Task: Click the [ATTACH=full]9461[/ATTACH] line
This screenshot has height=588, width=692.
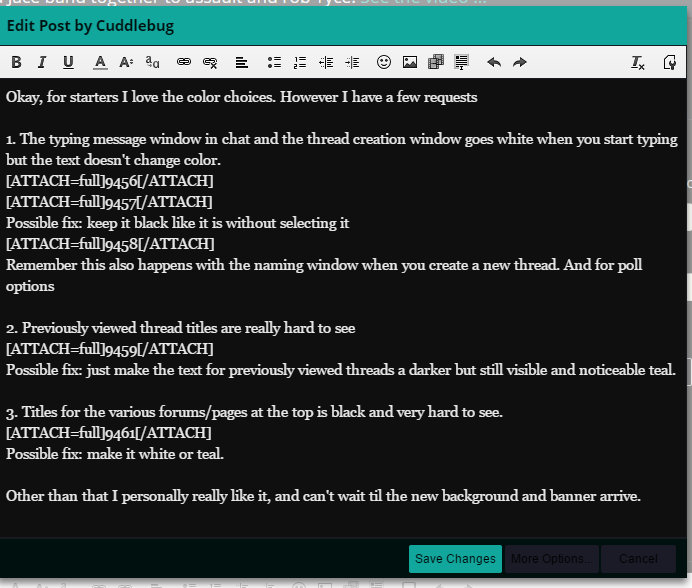Action: pos(109,433)
